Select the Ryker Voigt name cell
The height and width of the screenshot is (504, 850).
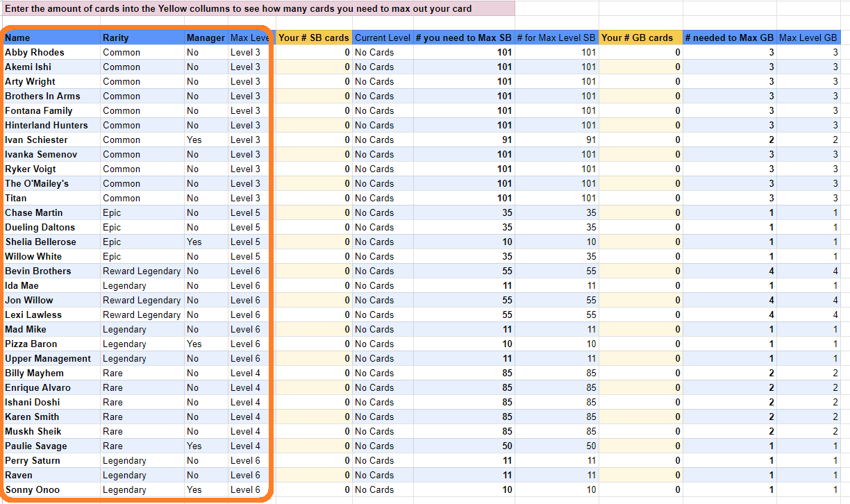click(x=52, y=169)
